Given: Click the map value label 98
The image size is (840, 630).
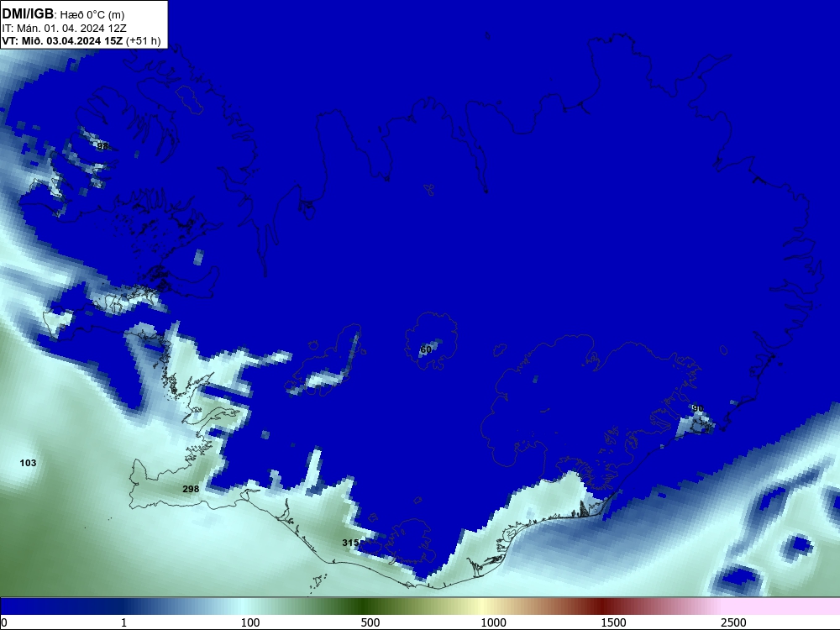Looking at the screenshot, I should 102,145.
